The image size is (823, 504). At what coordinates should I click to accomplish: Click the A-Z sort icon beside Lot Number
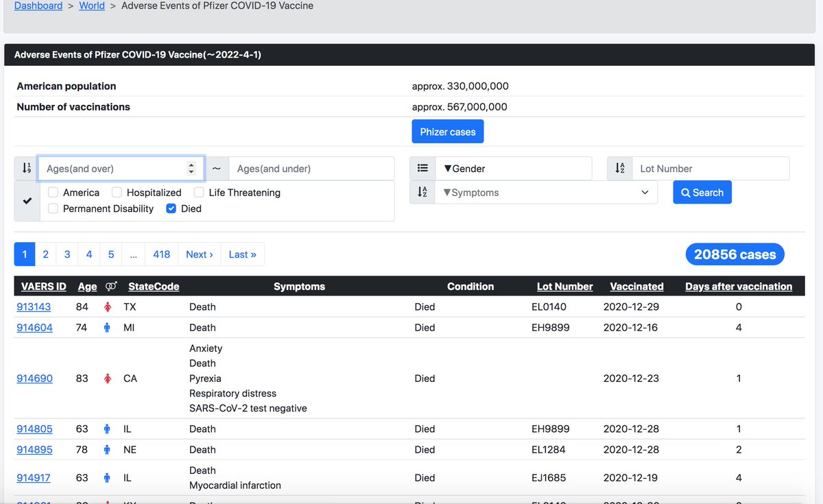coord(620,168)
